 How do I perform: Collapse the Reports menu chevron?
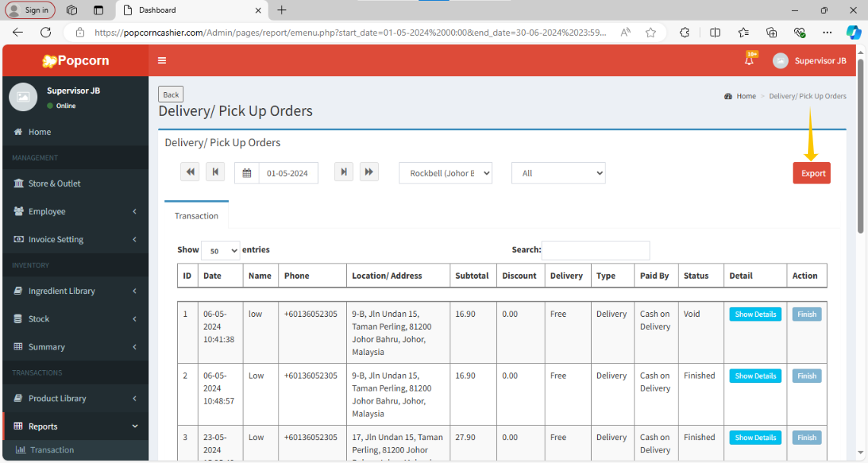pyautogui.click(x=135, y=426)
